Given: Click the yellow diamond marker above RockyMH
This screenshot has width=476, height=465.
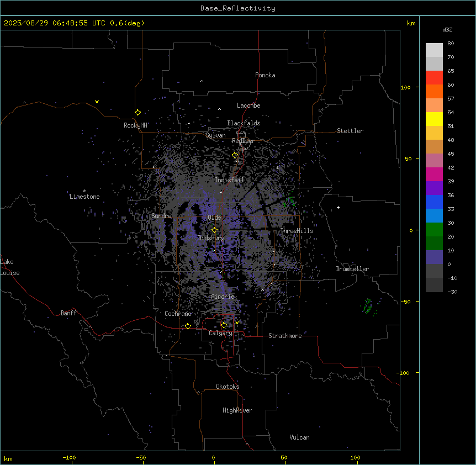Looking at the screenshot, I should coord(137,113).
